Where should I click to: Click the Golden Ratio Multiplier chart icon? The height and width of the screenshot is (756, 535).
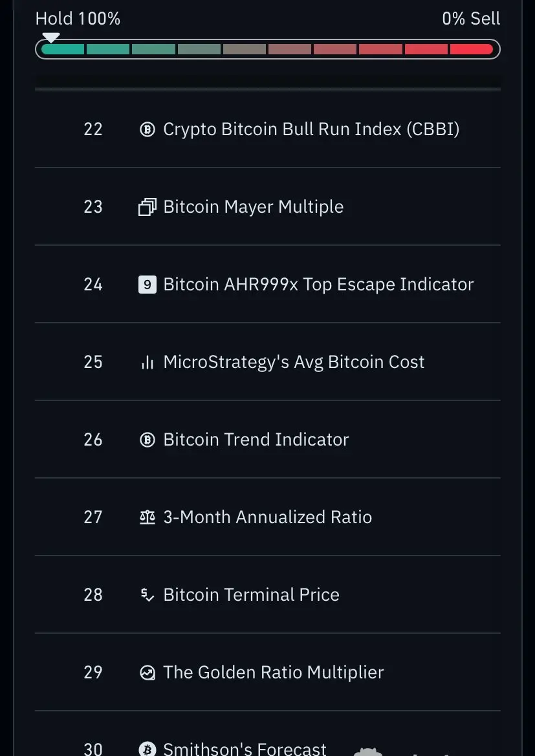point(147,673)
